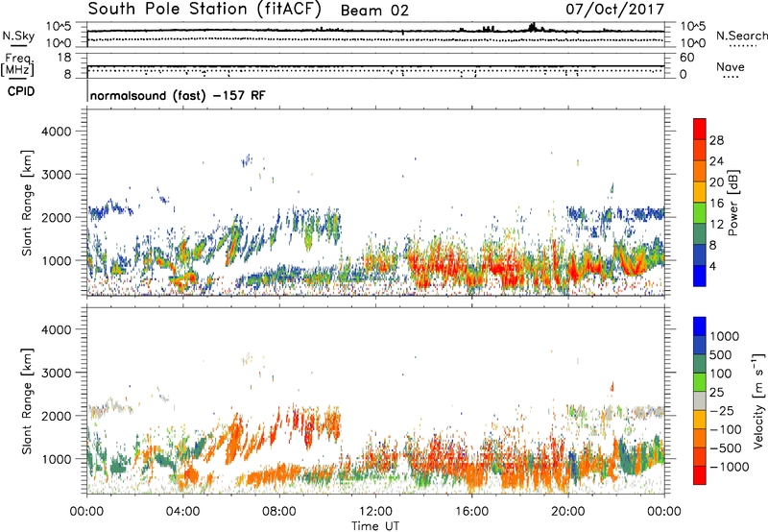The width and height of the screenshot is (768, 532).
Task: Click the 'Time UT' axis label
Action: tap(375, 526)
